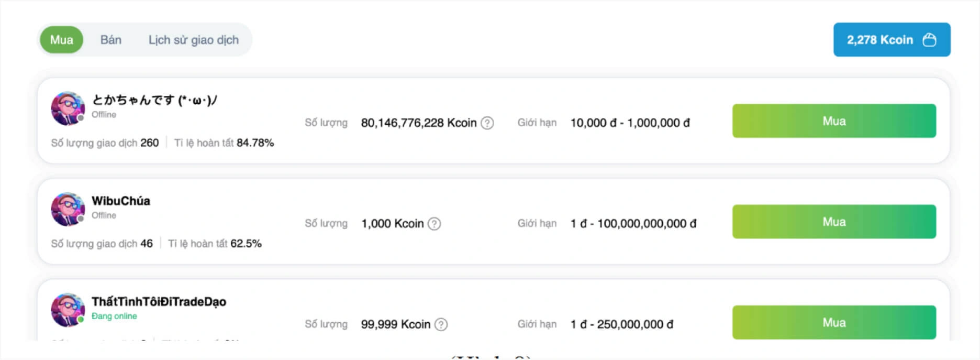Image resolution: width=980 pixels, height=360 pixels.
Task: Open the 2,278 Kcoin wallet button
Action: (892, 40)
